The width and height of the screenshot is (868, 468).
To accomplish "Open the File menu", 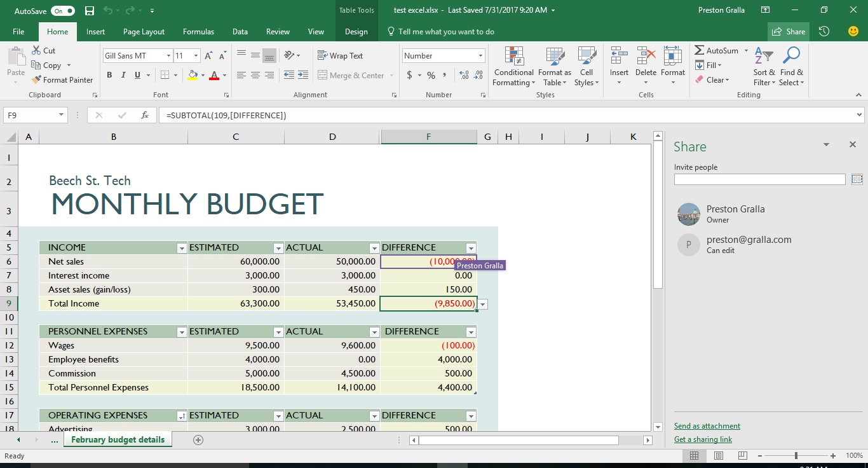I will click(x=18, y=32).
